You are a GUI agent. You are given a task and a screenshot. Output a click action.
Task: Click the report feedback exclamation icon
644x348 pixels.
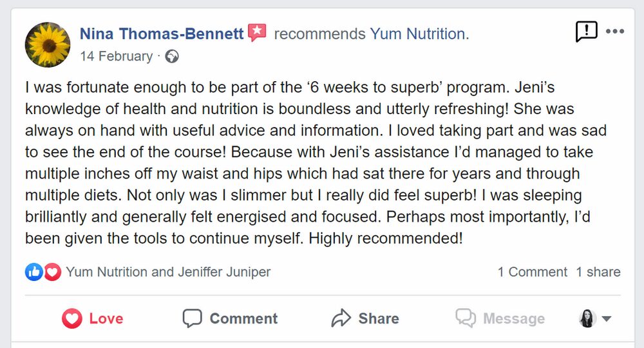[587, 31]
